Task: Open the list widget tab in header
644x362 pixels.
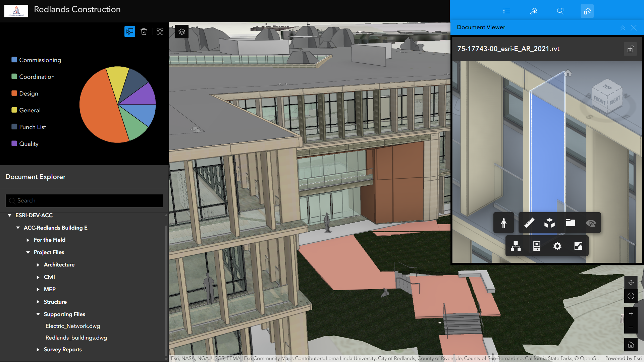Action: [506, 11]
